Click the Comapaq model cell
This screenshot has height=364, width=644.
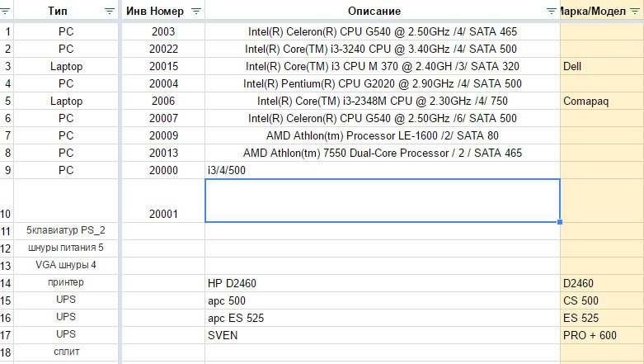click(x=602, y=101)
